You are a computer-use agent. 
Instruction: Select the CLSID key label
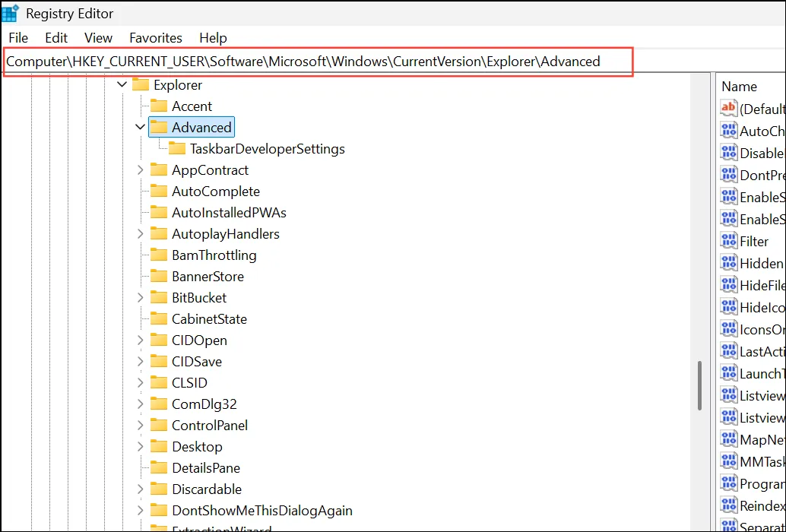click(x=189, y=383)
